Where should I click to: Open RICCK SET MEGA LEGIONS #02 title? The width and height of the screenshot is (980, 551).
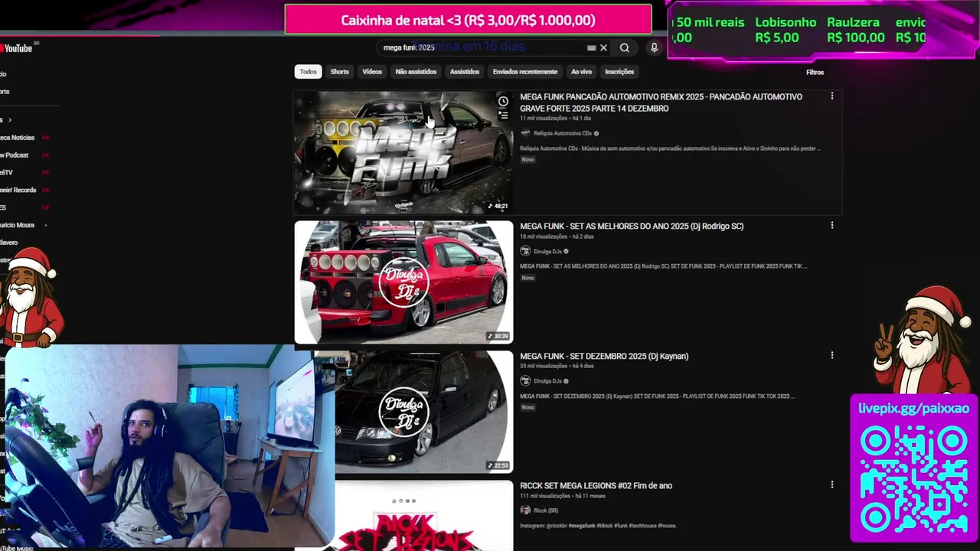pyautogui.click(x=596, y=485)
